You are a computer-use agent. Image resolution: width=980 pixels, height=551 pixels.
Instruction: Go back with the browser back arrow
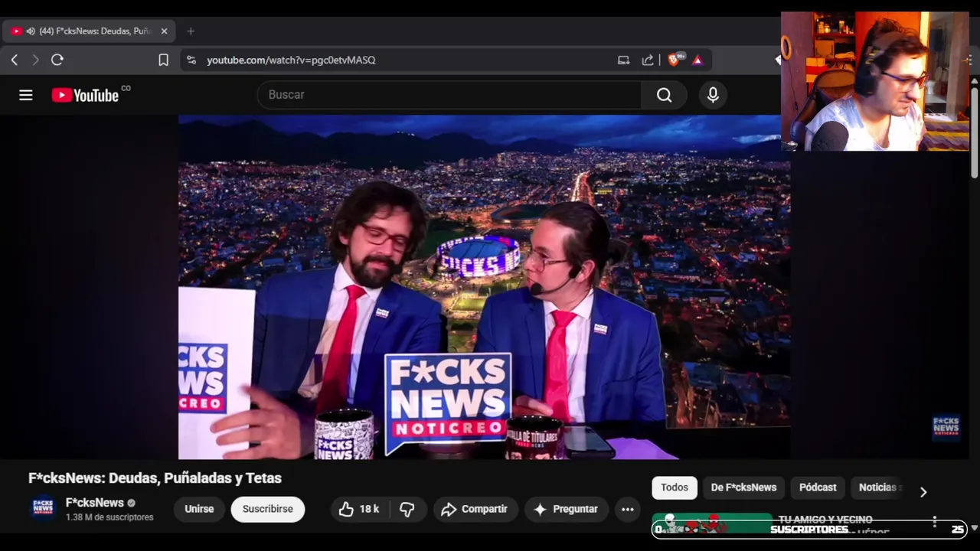[14, 60]
